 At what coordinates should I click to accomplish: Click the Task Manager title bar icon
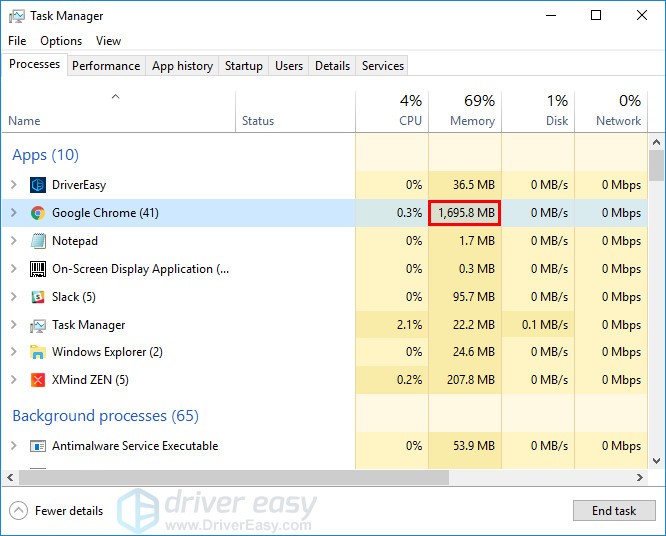pos(17,16)
